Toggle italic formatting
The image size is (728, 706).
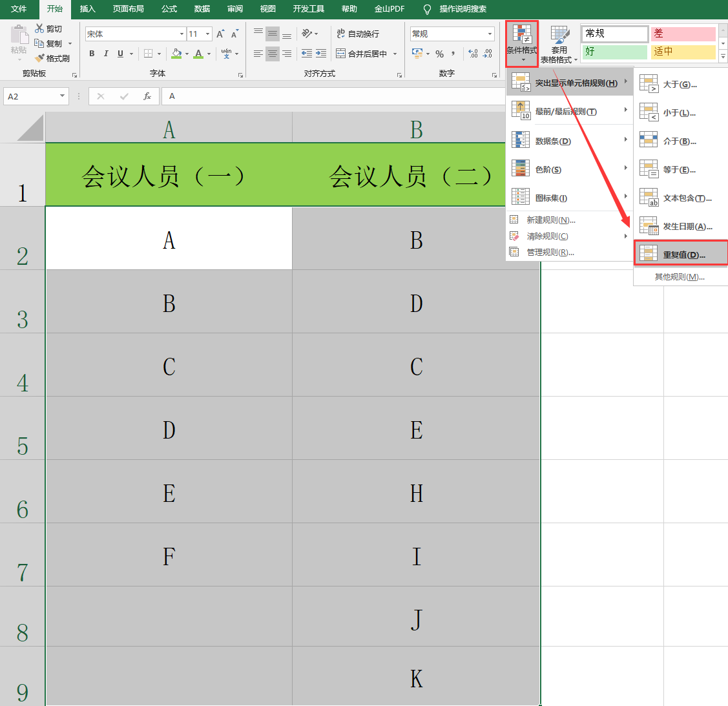106,54
